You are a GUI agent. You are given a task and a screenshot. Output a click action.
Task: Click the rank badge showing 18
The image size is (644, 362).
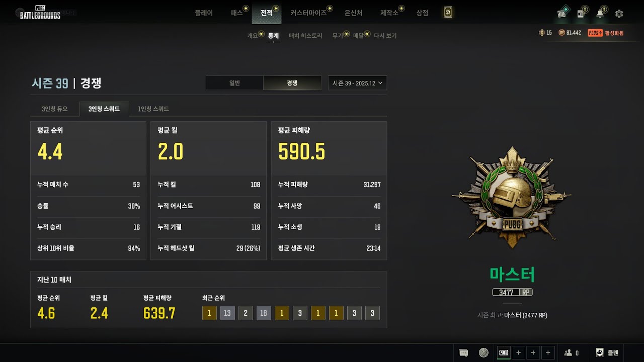(x=264, y=313)
